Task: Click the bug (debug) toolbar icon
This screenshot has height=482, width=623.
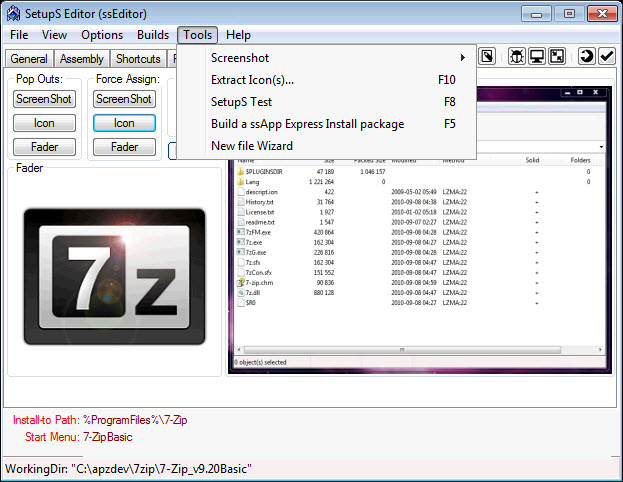Action: pos(517,56)
